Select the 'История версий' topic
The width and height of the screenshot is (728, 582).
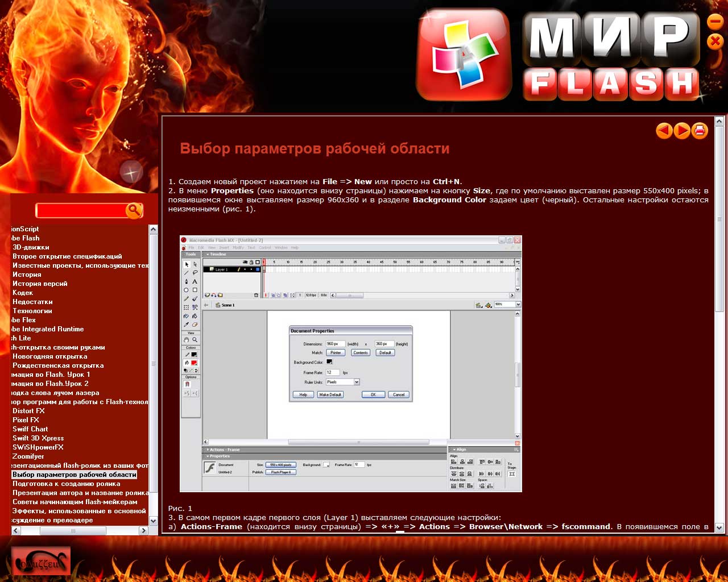(40, 284)
